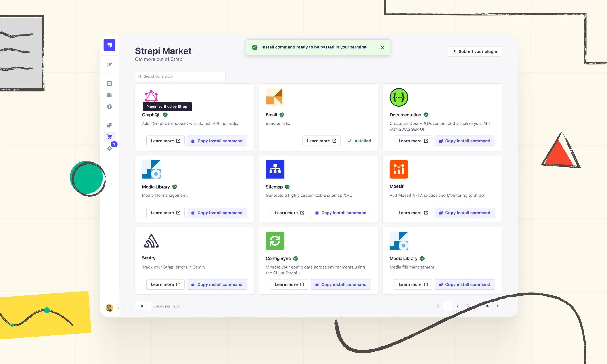Click the success checkmark in notification
The width and height of the screenshot is (607, 364).
tap(255, 47)
